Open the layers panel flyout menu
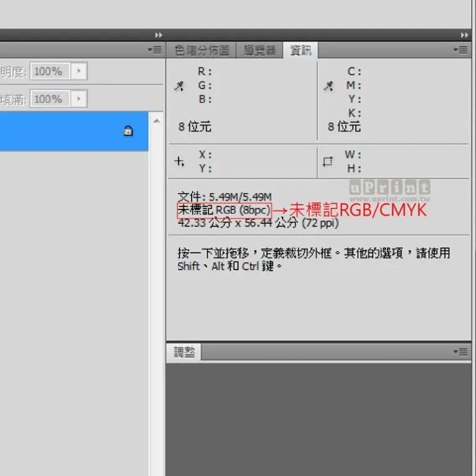Image resolution: width=476 pixels, height=476 pixels. point(155,50)
